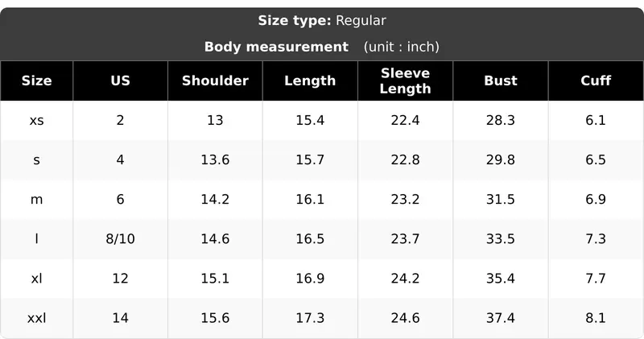The height and width of the screenshot is (339, 644).
Task: Click the Sleeve Length column header
Action: point(406,81)
